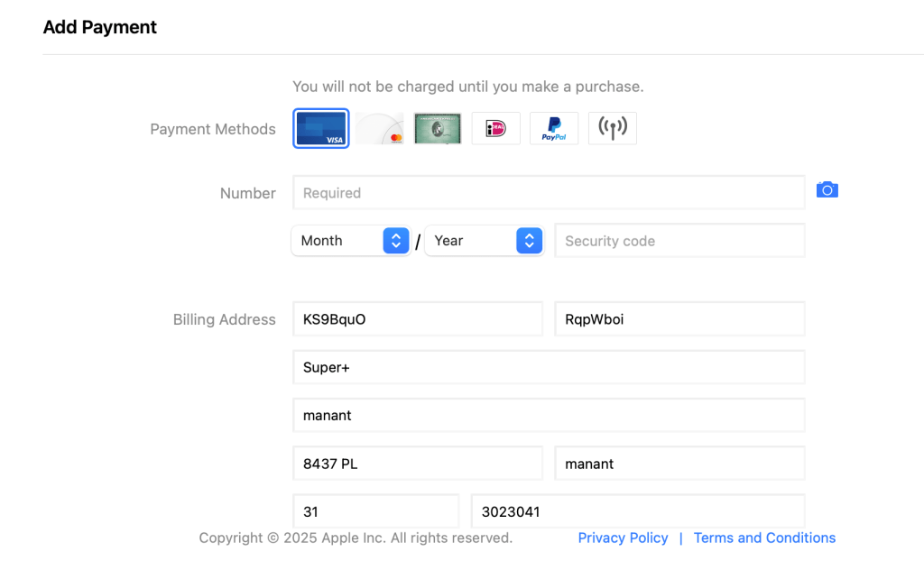Click the camera icon to scan card
The width and height of the screenshot is (924, 561).
827,189
